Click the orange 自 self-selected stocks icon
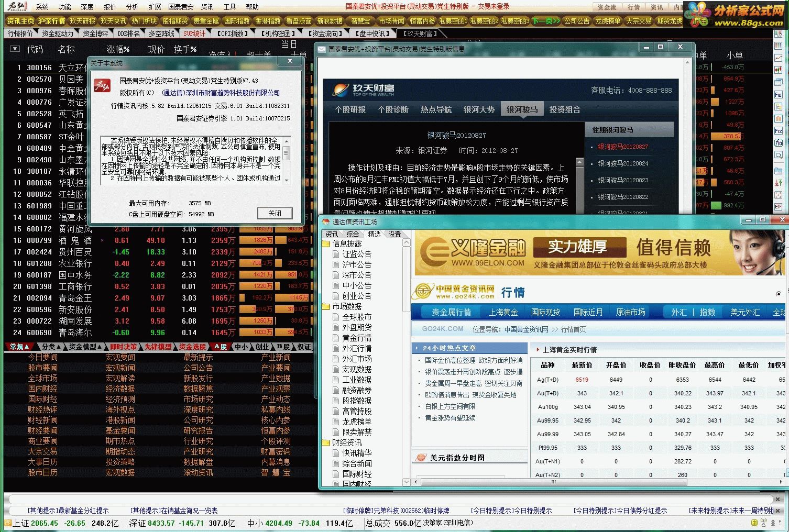Screen dimensions: 789x532 click(778, 118)
